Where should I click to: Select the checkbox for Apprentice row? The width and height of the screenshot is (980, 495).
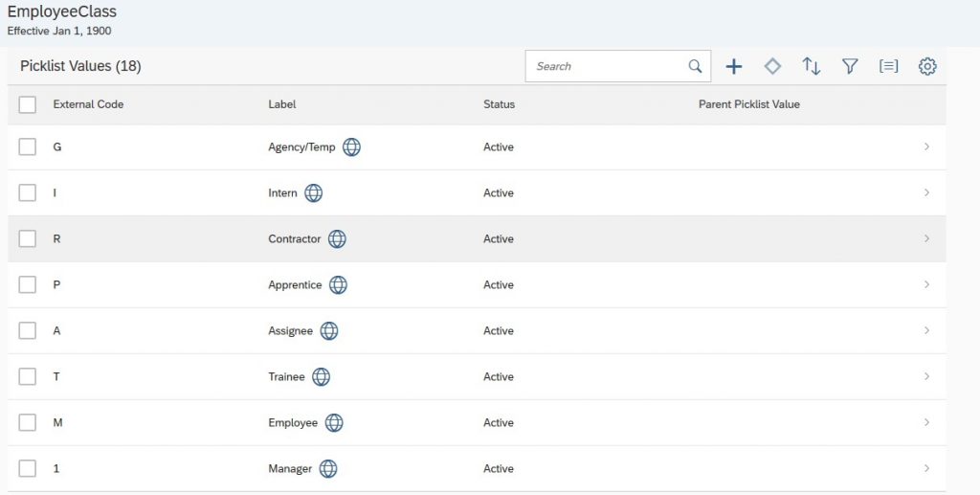click(28, 285)
